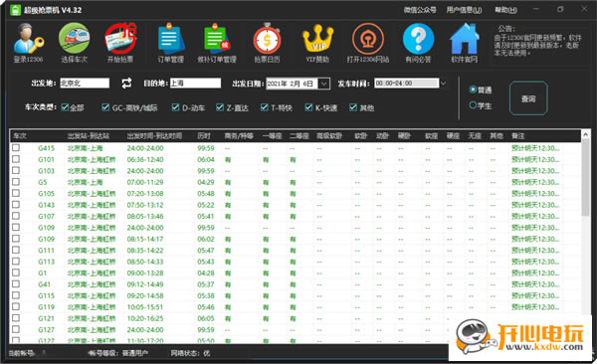Screen dimensions: 597x364
Task: Tick the checkbox for train G101
Action: click(16, 159)
